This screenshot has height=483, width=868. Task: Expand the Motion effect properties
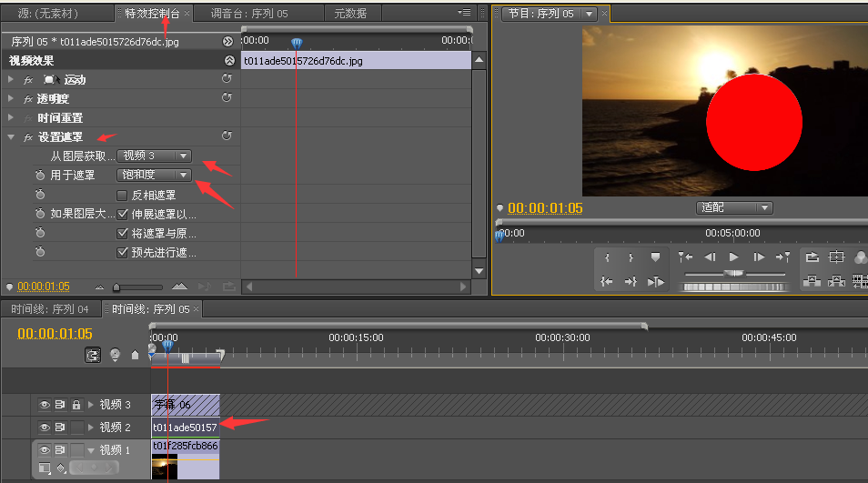coord(11,80)
